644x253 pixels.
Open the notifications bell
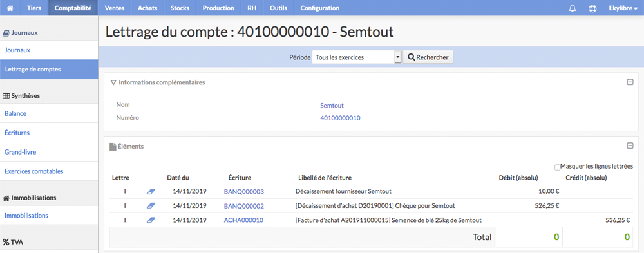point(572,8)
